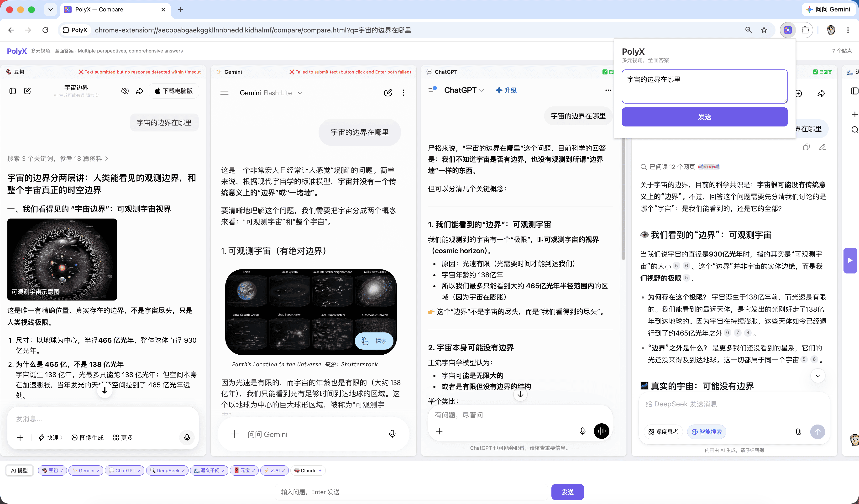Edit the DeepSeek user message
The image size is (859, 504).
[x=822, y=147]
